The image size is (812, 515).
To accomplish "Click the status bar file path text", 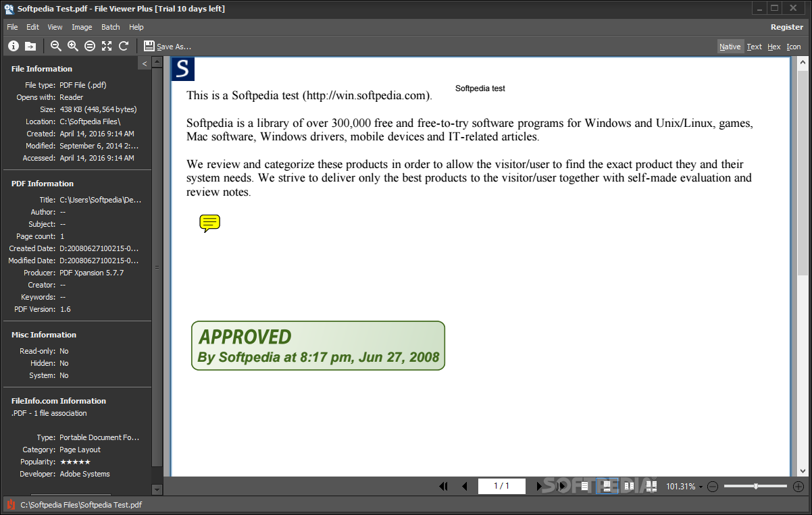I will tap(81, 504).
